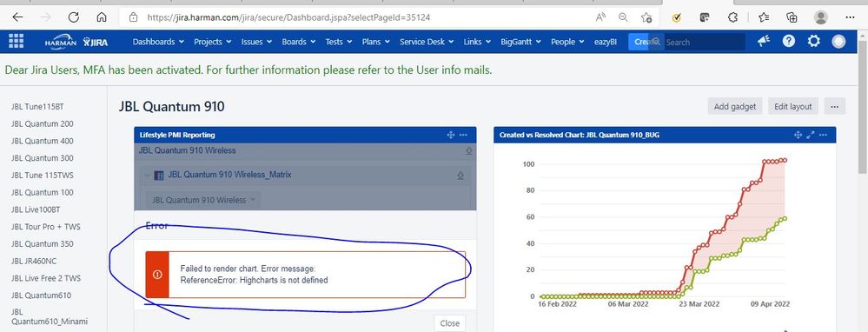Open the Projects dropdown menu
The width and height of the screenshot is (868, 332).
[x=213, y=42]
